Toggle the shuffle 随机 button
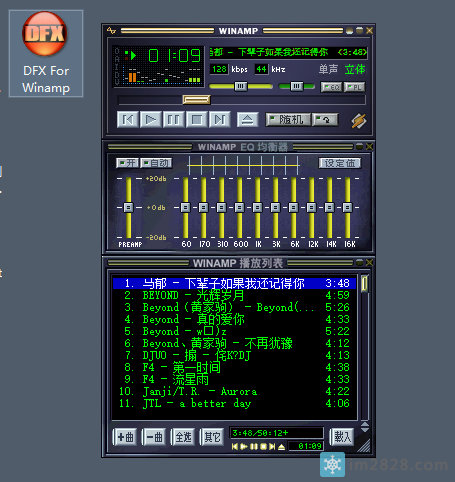Image resolution: width=455 pixels, height=482 pixels. coord(288,119)
